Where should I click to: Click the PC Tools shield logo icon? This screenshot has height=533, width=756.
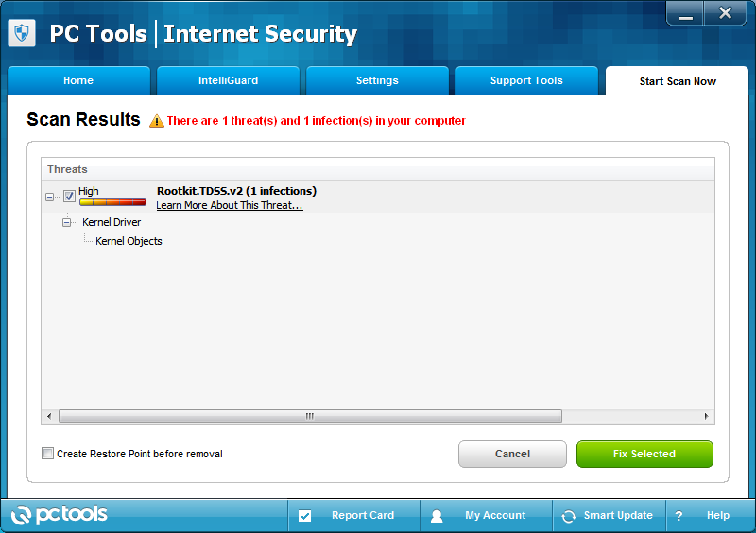click(x=22, y=33)
